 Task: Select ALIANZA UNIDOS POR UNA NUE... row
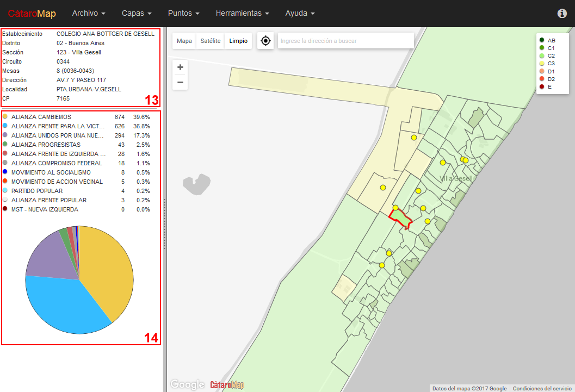pyautogui.click(x=77, y=135)
